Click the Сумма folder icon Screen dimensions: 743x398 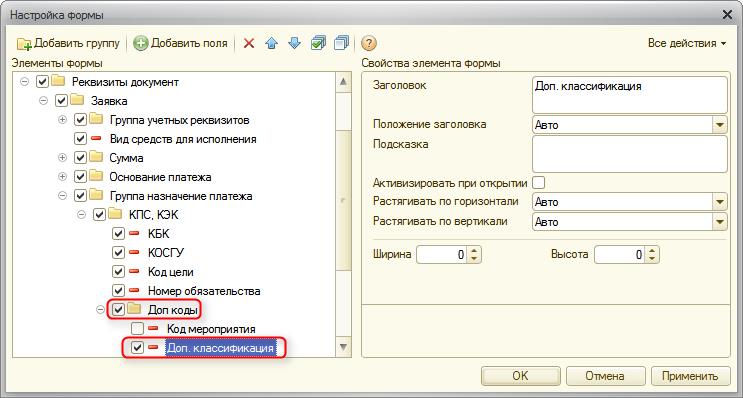point(96,157)
